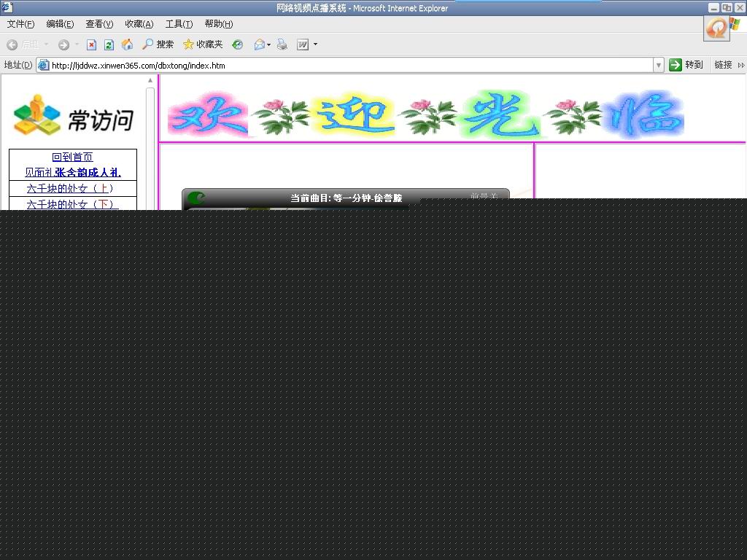Open the address bar dropdown list
Viewport: 747px width, 560px height.
(659, 65)
